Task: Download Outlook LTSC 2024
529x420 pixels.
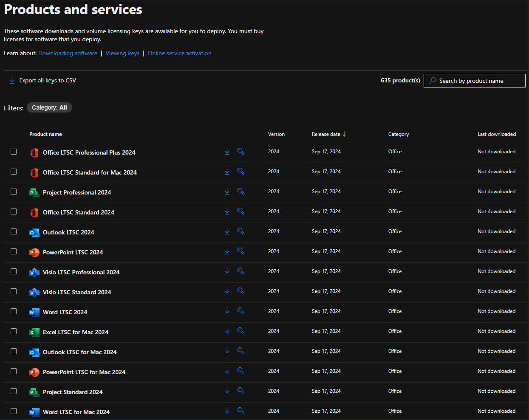Action: coord(227,231)
